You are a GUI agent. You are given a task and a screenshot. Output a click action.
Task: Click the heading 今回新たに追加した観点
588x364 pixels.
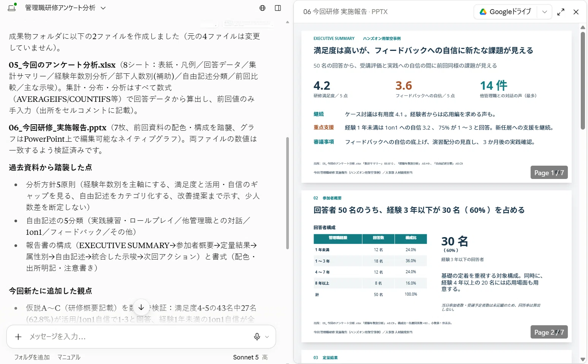point(51,291)
